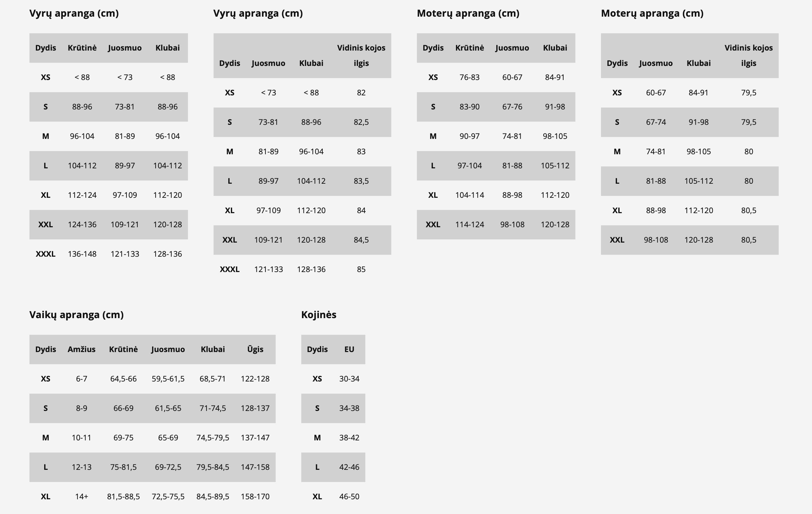Viewport: 812px width, 514px height.
Task: Select the 38-42 sock size cell
Action: click(x=349, y=438)
